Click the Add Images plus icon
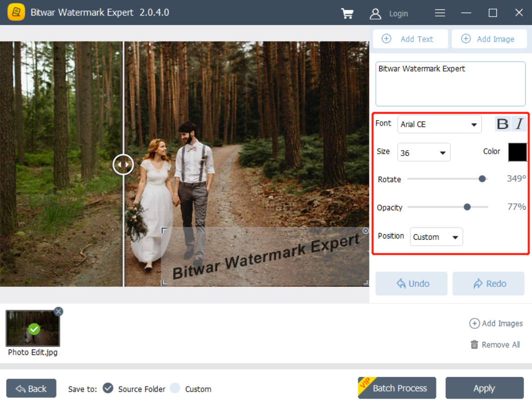The image size is (532, 407). tap(474, 323)
